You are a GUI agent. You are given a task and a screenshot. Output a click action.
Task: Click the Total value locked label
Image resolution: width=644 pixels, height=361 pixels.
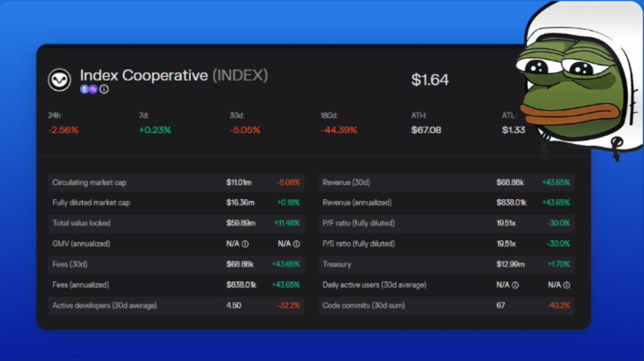pyautogui.click(x=81, y=224)
